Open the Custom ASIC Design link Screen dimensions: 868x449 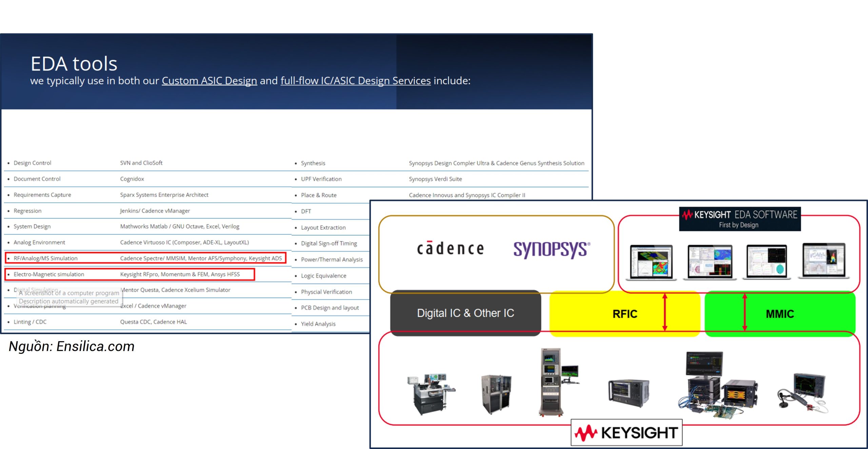coord(209,81)
